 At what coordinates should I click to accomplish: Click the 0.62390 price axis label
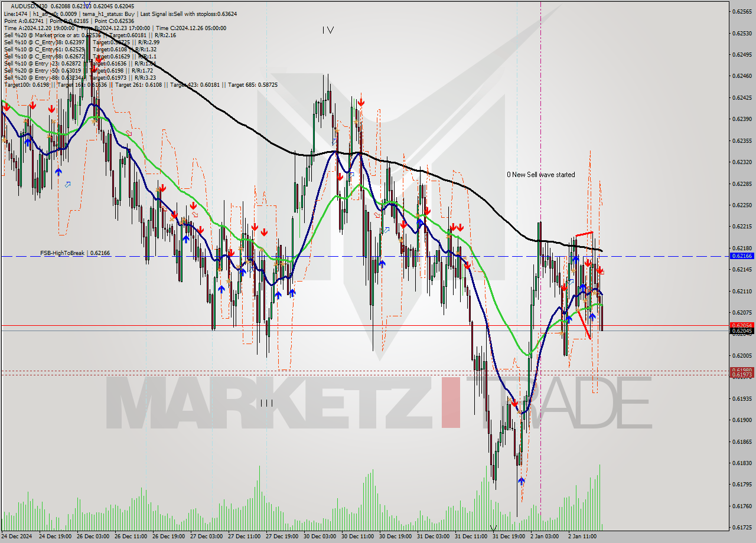(x=742, y=119)
